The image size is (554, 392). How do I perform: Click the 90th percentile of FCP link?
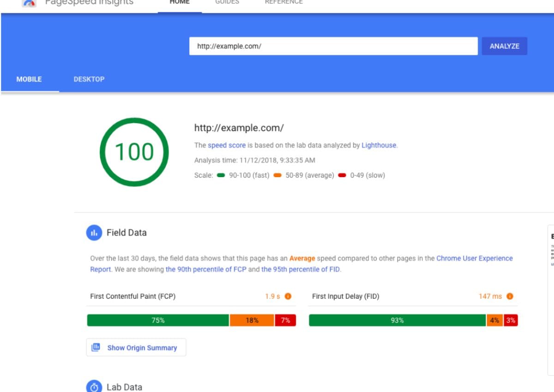(206, 269)
